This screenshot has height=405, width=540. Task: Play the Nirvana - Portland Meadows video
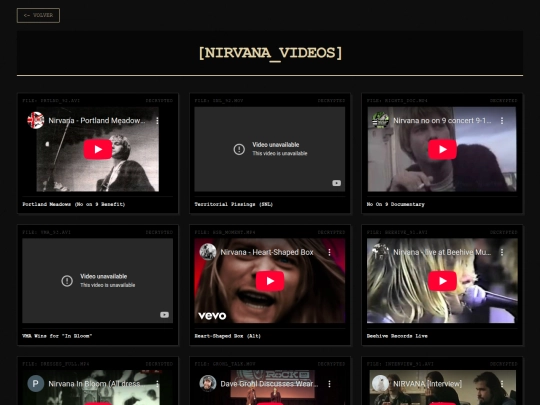98,149
